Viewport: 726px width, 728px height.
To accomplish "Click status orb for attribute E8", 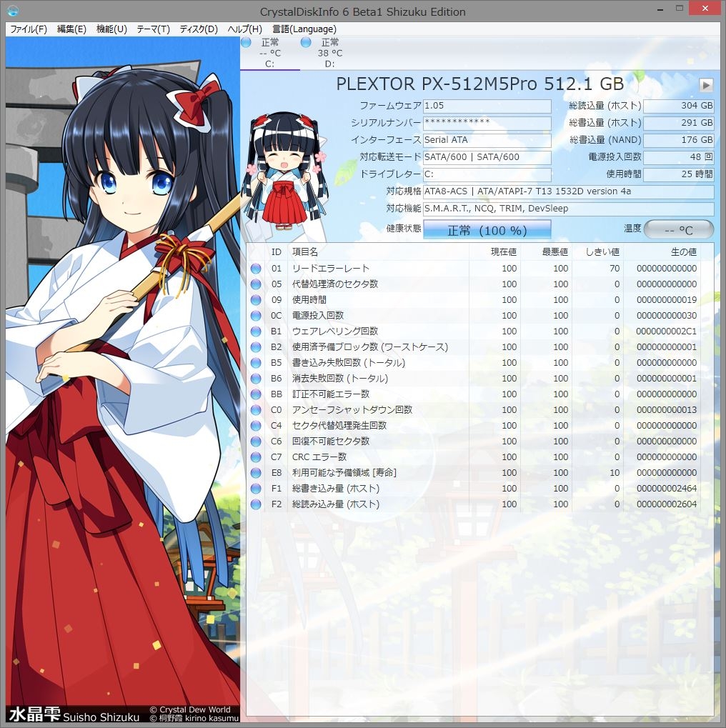I will coord(256,473).
